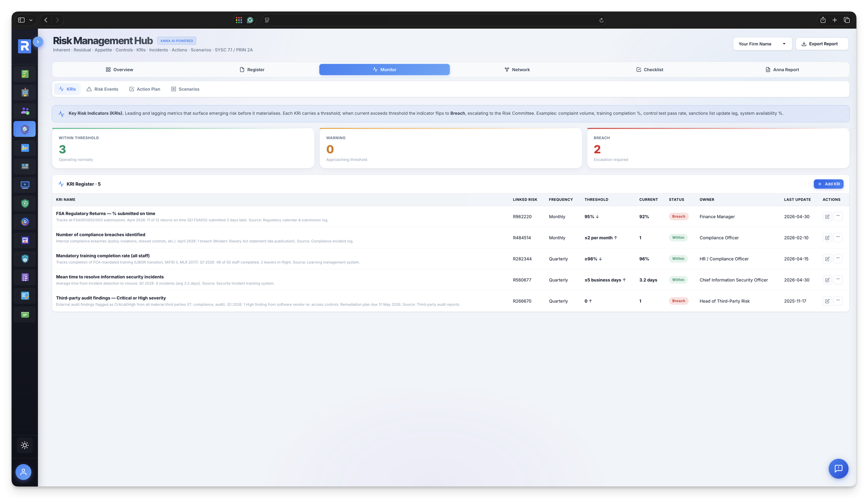Click the Breach badge for Finance Manager row
Screen dimensions: 868x498
point(678,217)
